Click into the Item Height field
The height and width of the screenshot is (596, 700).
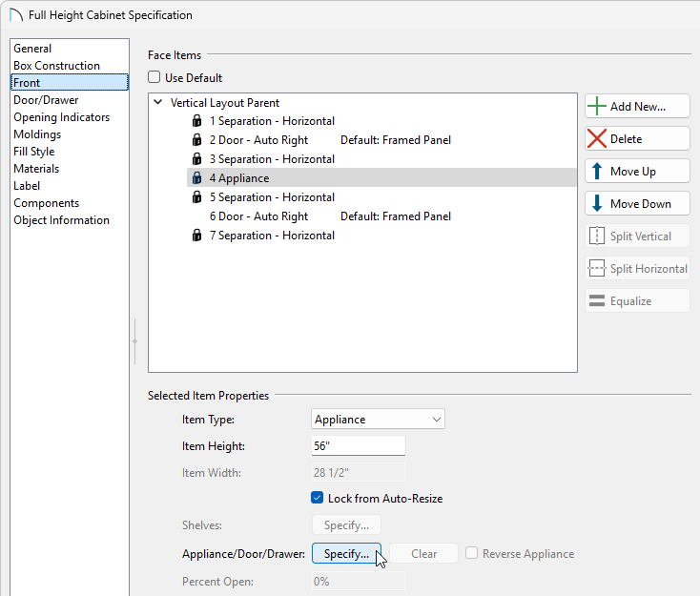tap(359, 446)
